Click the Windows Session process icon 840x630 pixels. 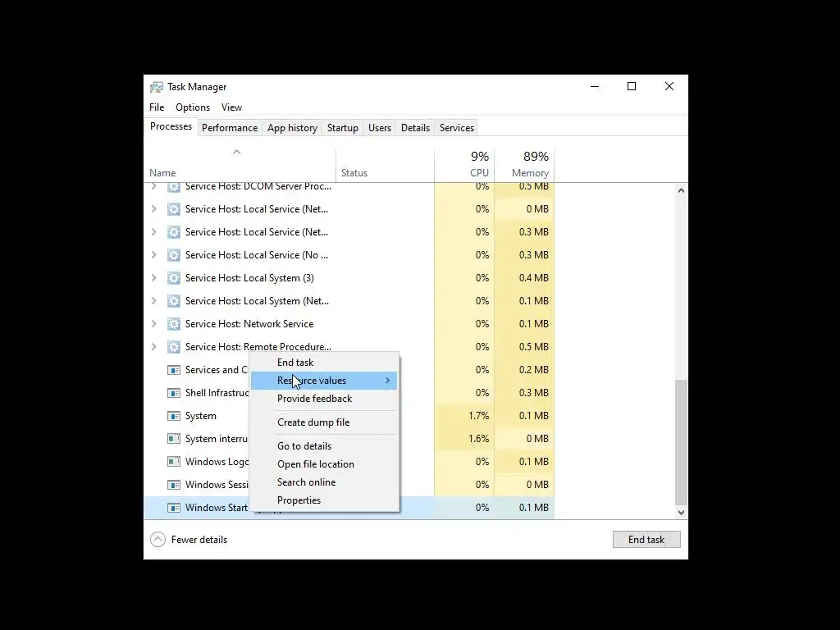174,485
